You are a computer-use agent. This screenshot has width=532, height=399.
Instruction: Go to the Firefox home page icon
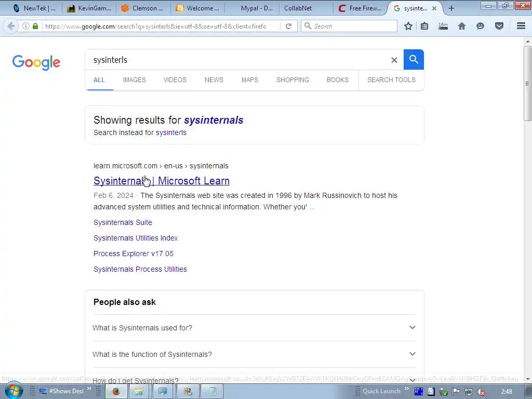point(462,26)
